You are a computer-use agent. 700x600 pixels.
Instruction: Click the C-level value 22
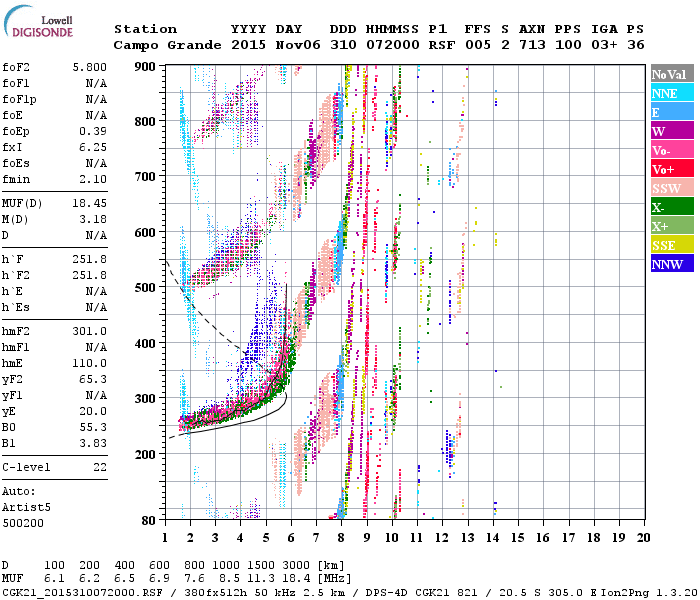click(100, 467)
